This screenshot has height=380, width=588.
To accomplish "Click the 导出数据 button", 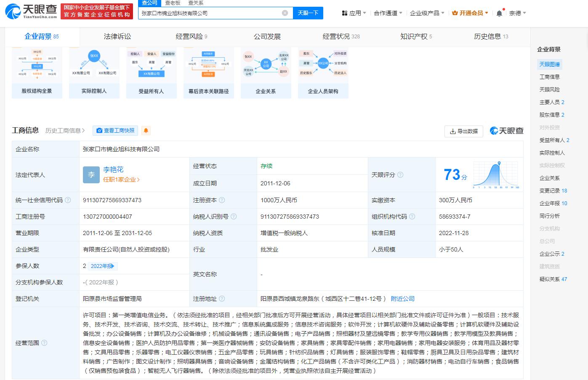I will point(464,131).
